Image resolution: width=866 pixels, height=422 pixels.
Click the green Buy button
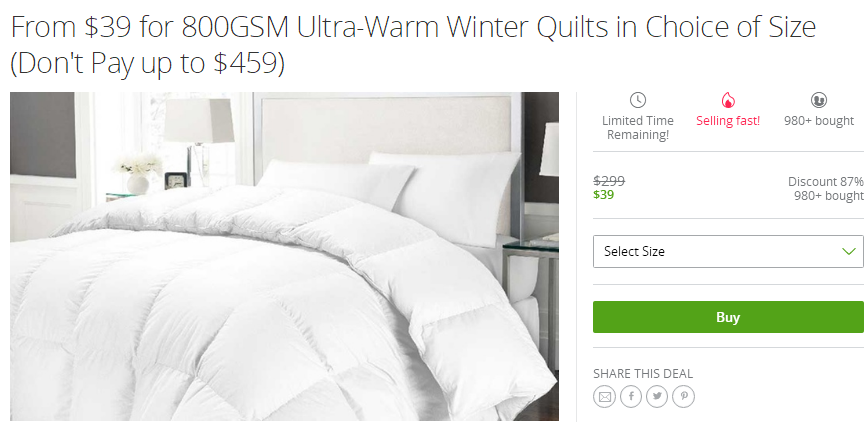click(728, 317)
